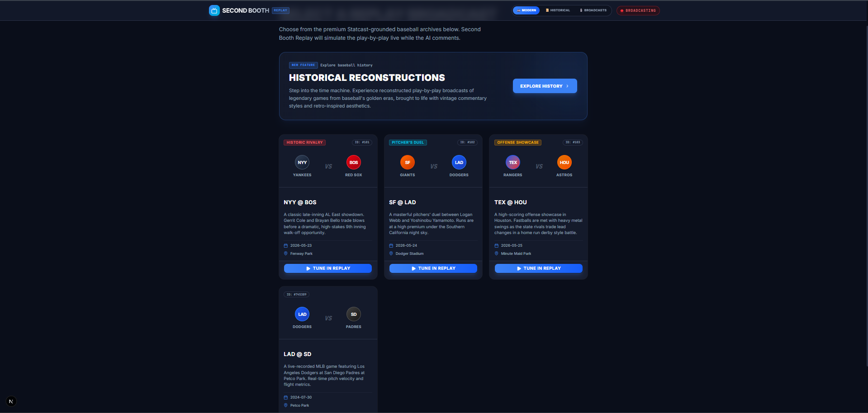Viewport: 868px width, 413px height.
Task: Click the HOU Astros team badge
Action: (564, 162)
